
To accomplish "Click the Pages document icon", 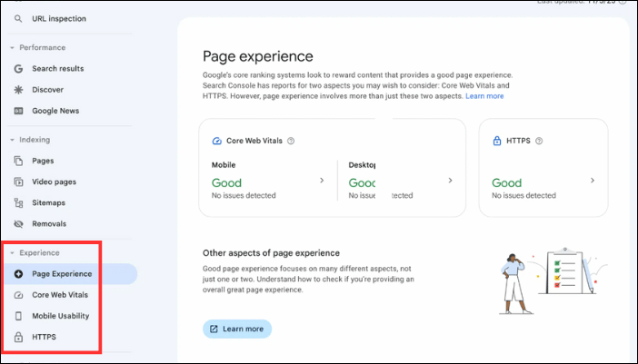I will pos(18,161).
